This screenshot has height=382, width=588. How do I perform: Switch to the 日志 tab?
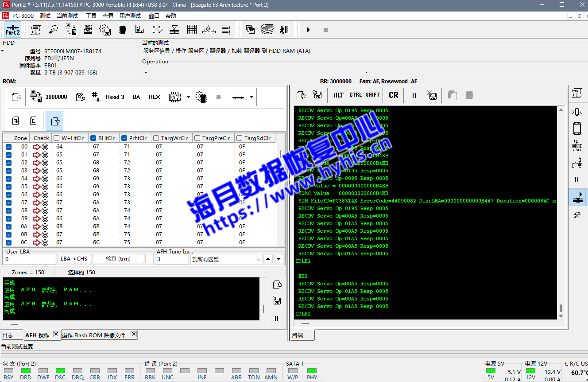pyautogui.click(x=8, y=335)
